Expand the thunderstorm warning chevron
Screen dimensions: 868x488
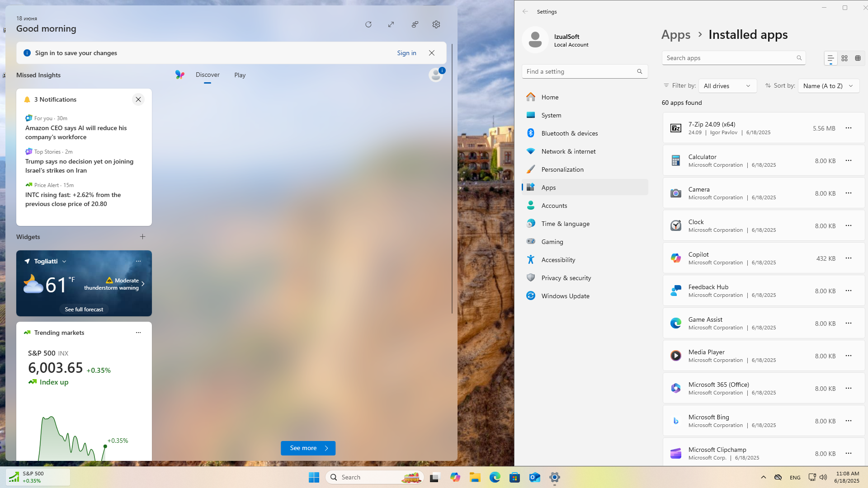point(143,284)
